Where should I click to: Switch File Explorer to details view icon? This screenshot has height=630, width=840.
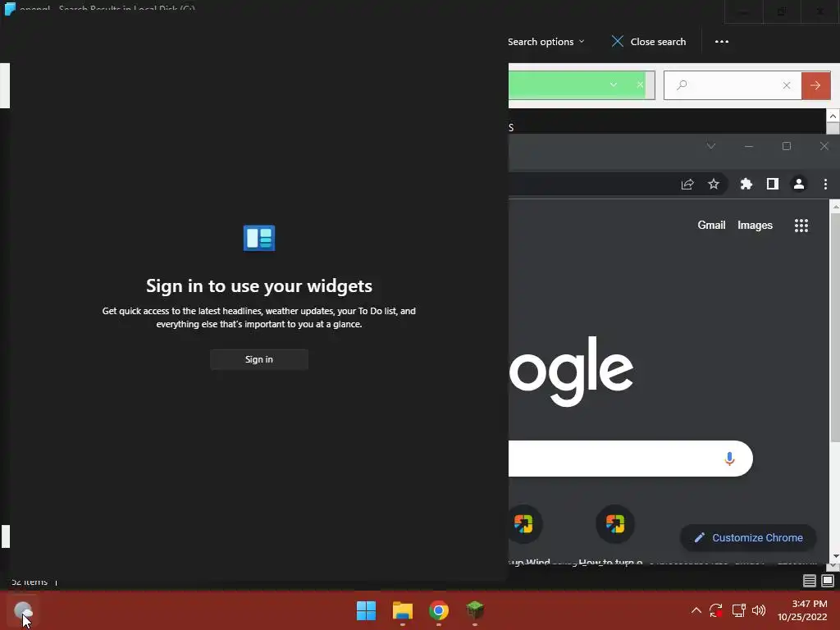click(810, 581)
